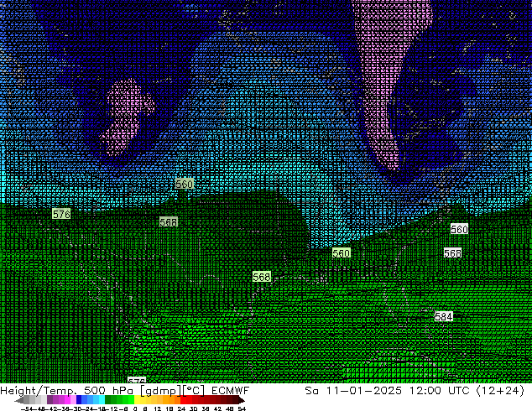
Task: Click the "12:00 UTC" time text
Action: (439, 390)
